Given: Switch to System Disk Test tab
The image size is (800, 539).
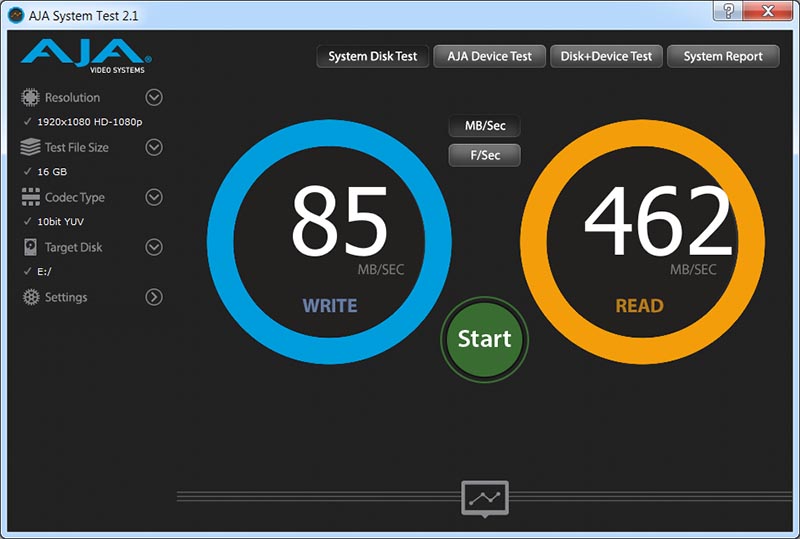Looking at the screenshot, I should (x=372, y=56).
